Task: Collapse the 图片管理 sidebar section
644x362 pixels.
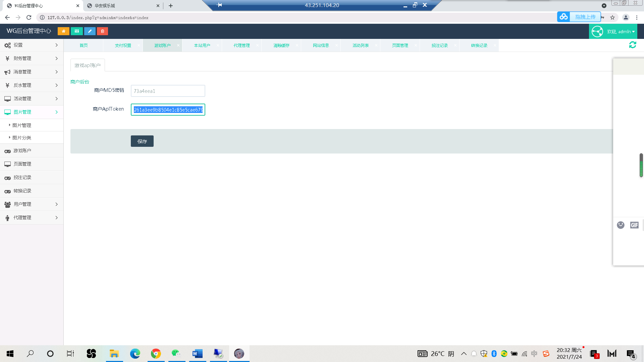Action: pyautogui.click(x=32, y=112)
